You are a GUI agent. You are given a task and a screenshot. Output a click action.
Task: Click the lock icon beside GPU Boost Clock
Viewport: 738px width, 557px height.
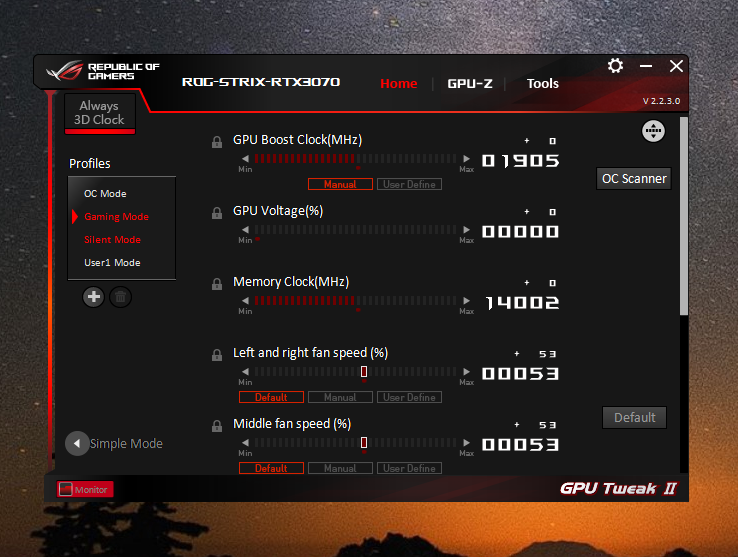pyautogui.click(x=217, y=142)
